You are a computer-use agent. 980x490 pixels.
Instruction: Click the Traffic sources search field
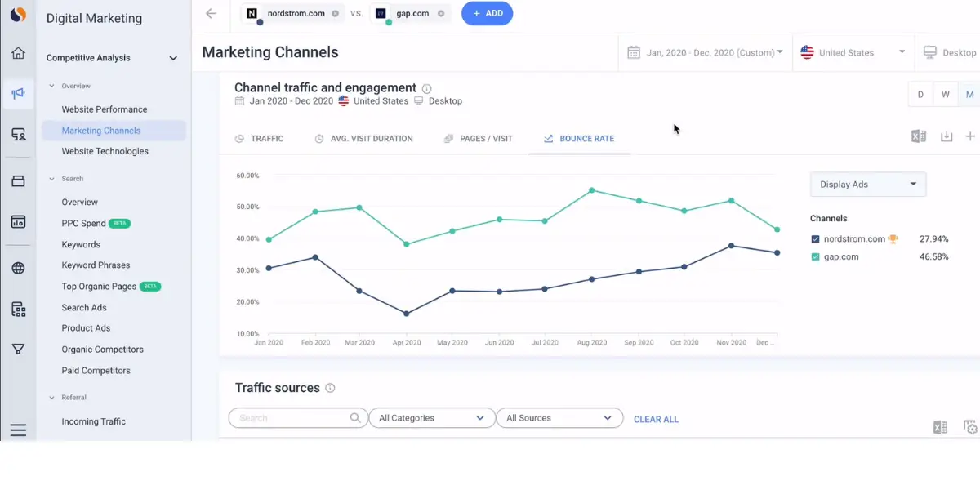click(298, 418)
